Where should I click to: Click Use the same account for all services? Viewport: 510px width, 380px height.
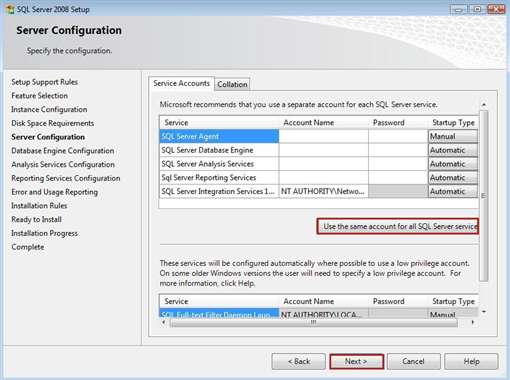[398, 226]
